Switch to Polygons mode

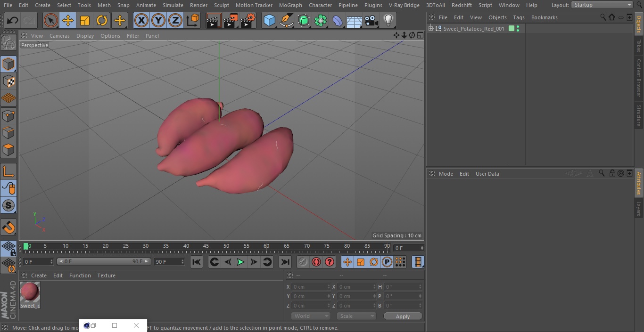8,150
